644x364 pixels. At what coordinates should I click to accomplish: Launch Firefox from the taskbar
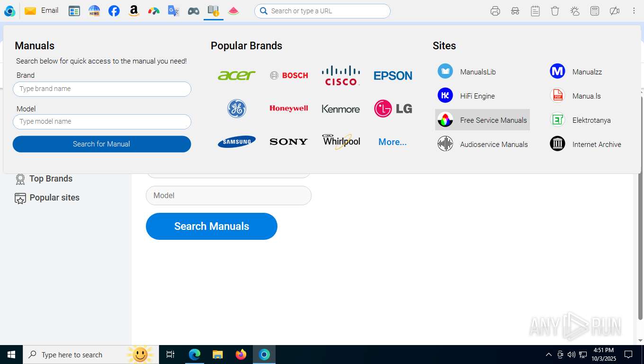coord(241,355)
